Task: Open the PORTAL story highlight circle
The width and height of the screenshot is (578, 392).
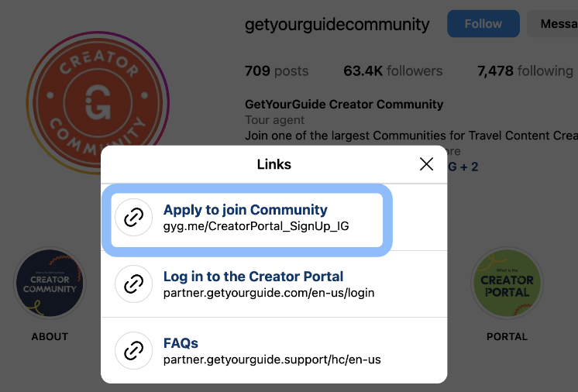Action: coord(507,283)
